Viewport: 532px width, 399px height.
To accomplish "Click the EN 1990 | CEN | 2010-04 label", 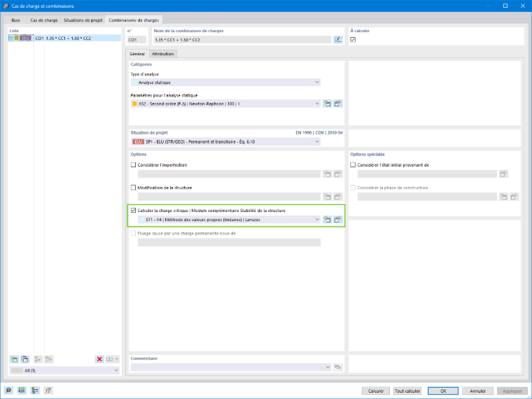I will click(319, 133).
